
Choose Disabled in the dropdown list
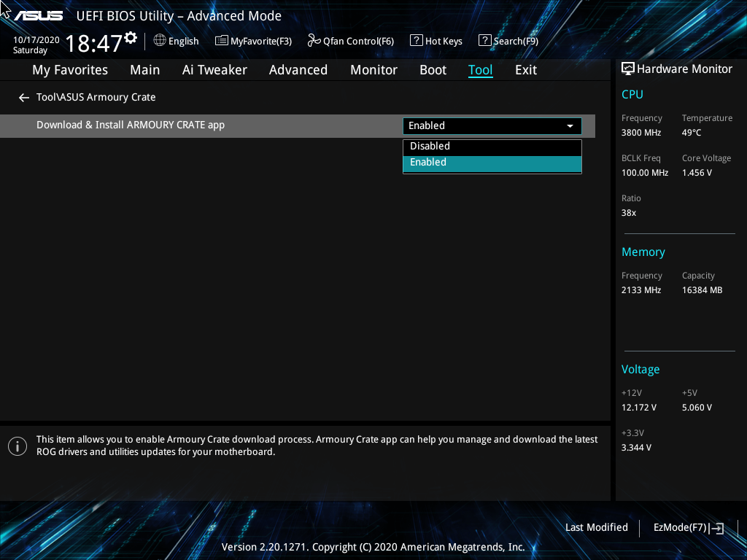[492, 146]
